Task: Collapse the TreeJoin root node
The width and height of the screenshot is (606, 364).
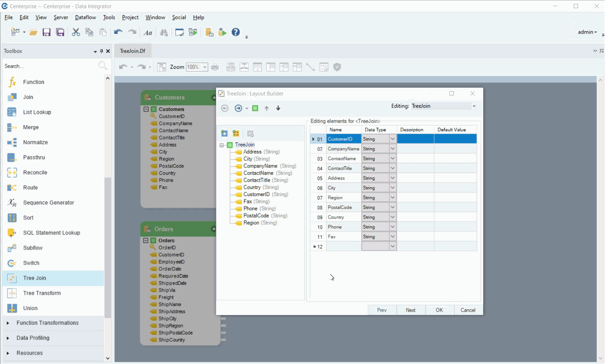Action: click(222, 145)
